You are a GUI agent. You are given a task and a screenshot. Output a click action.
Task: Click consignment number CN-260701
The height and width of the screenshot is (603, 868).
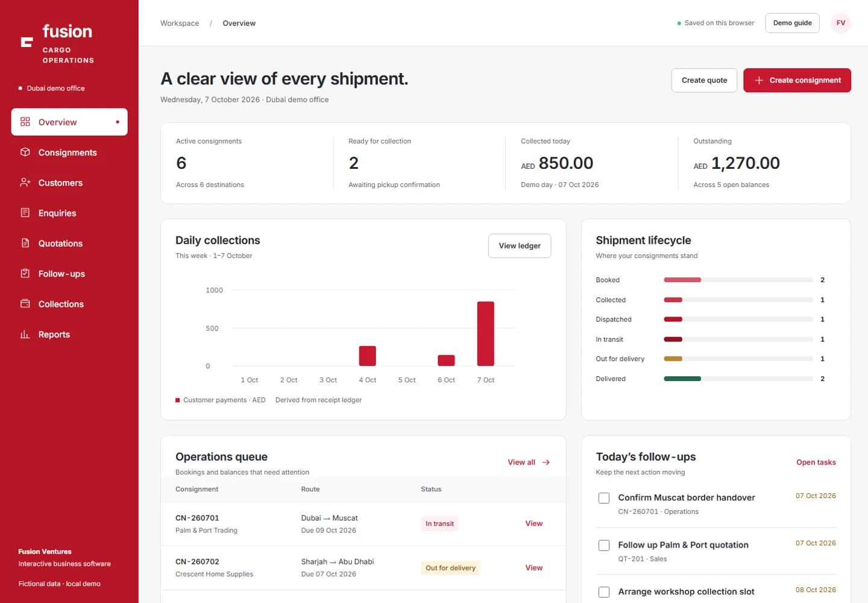(197, 518)
